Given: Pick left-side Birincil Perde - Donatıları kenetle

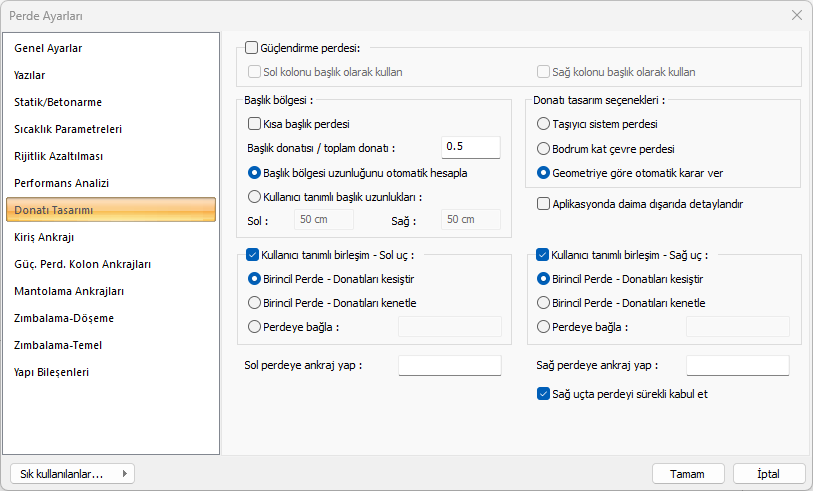Looking at the screenshot, I should click(254, 303).
